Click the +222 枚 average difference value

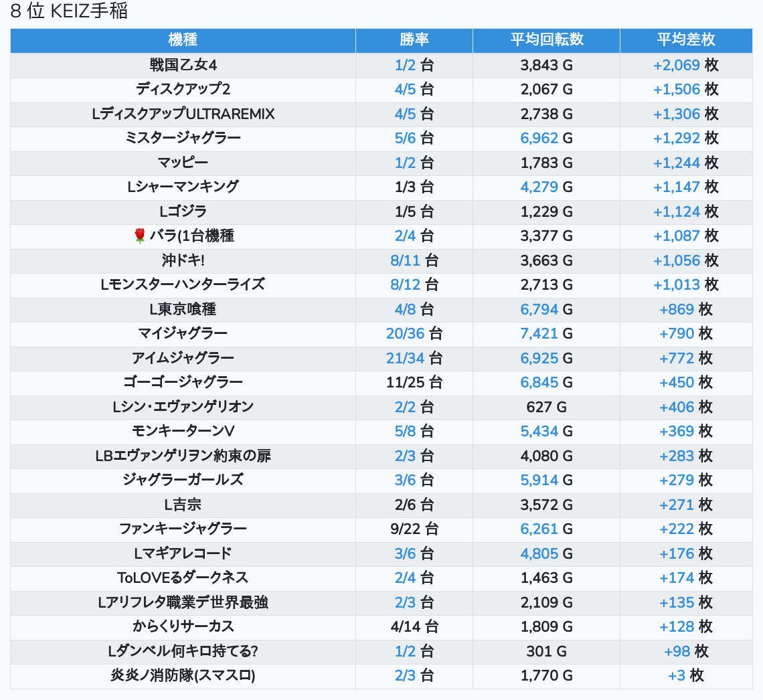click(x=686, y=529)
